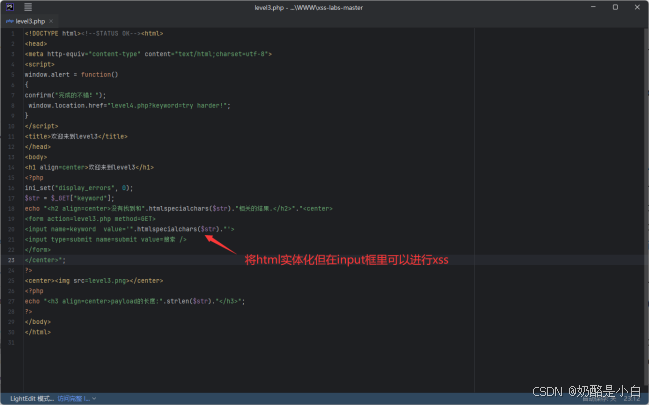Click the <input name=keyword value= line
Screen dimensions: 650x406
click(129, 229)
